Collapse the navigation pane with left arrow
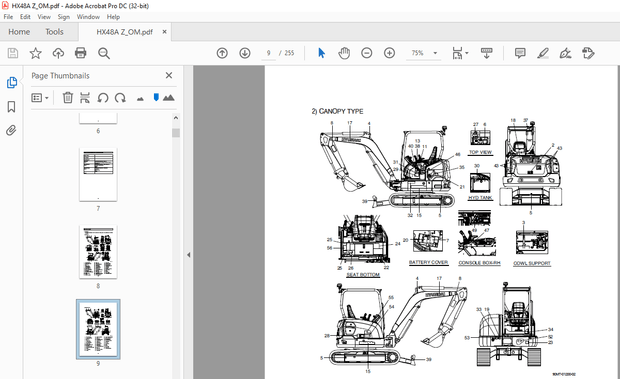 (x=189, y=255)
